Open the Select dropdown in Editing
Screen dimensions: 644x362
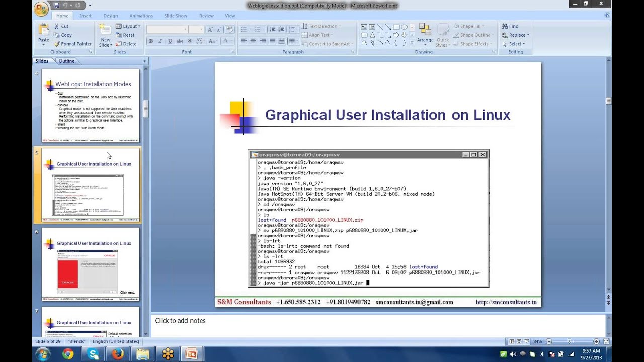tap(513, 44)
